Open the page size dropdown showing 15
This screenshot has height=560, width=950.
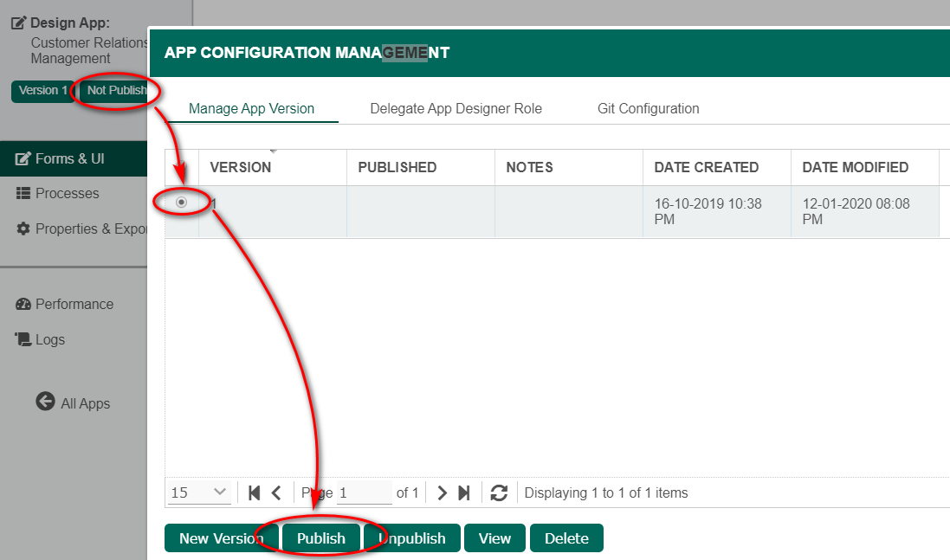coord(199,492)
